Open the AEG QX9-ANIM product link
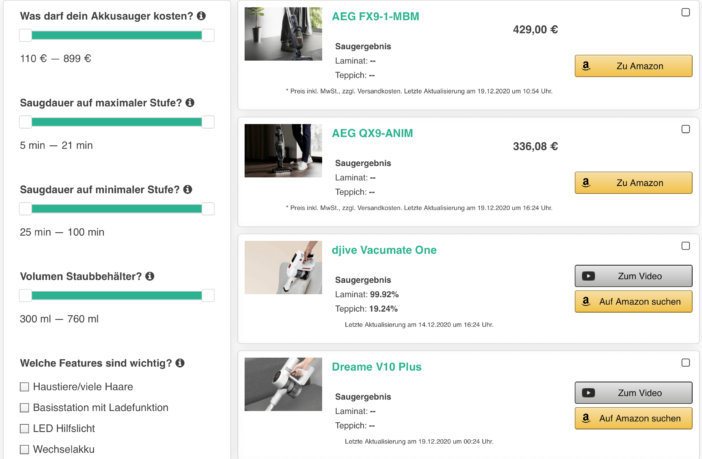702x459 pixels. (372, 133)
